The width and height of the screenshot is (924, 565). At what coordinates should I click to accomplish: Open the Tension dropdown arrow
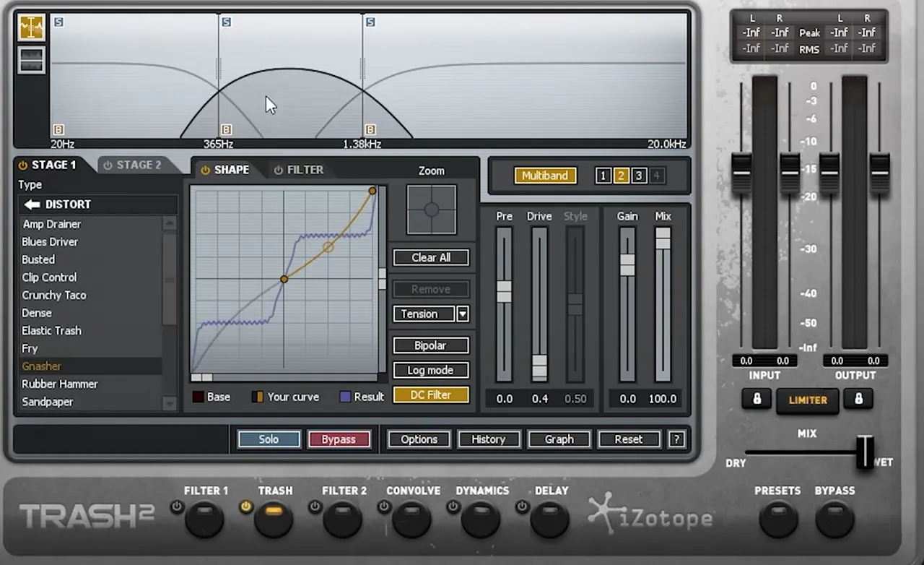(463, 314)
